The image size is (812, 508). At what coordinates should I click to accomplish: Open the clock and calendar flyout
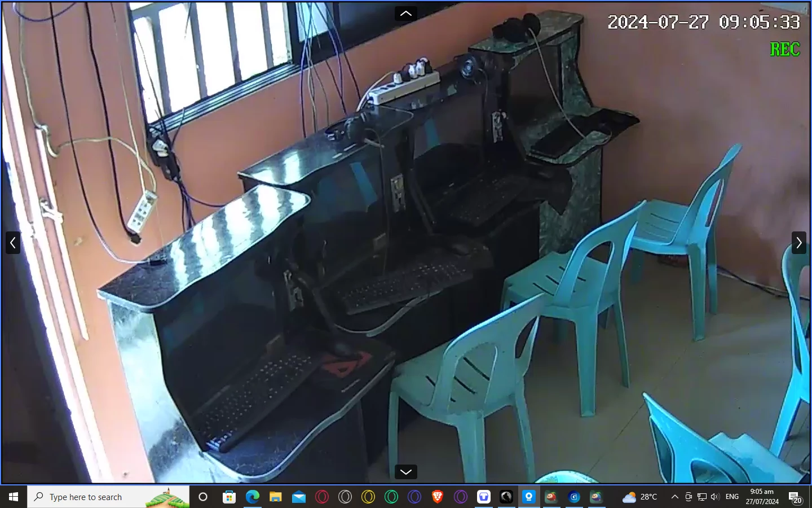tap(762, 497)
